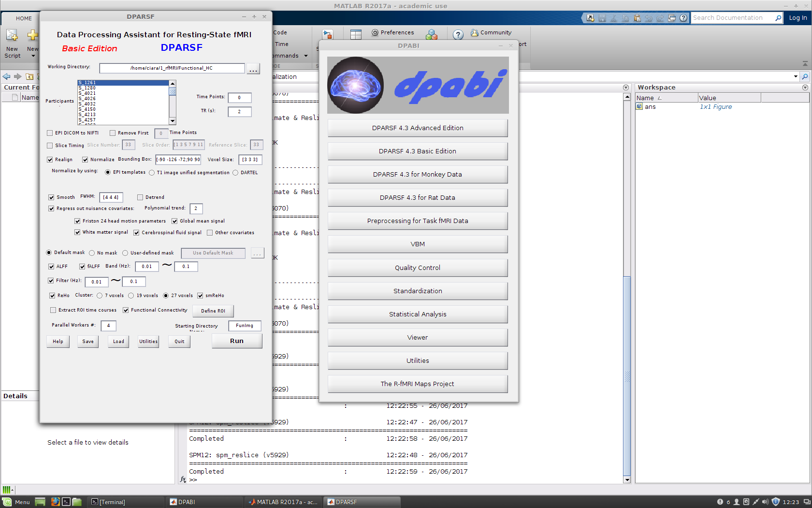Click the Switch Windows icon in quick access bar
812x508 pixels.
click(x=672, y=18)
